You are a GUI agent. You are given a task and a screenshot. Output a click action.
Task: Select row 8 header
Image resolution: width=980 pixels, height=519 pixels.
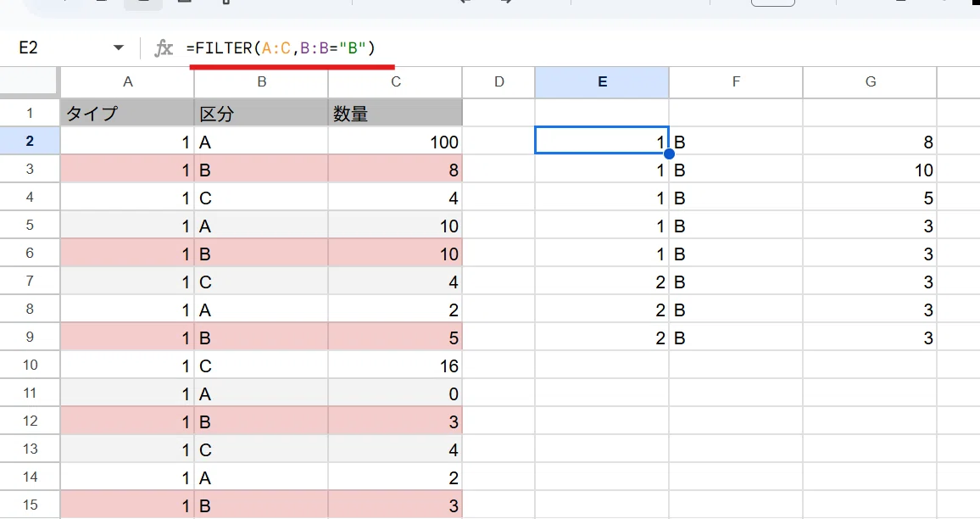30,310
